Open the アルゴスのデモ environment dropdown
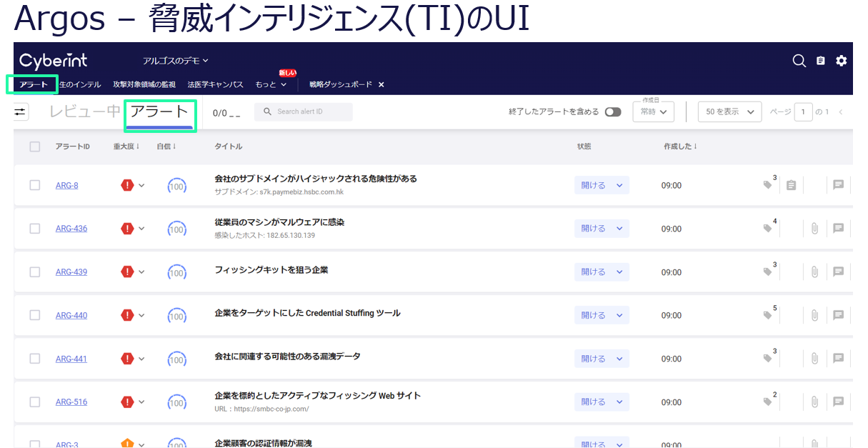The width and height of the screenshot is (868, 448). coord(176,61)
